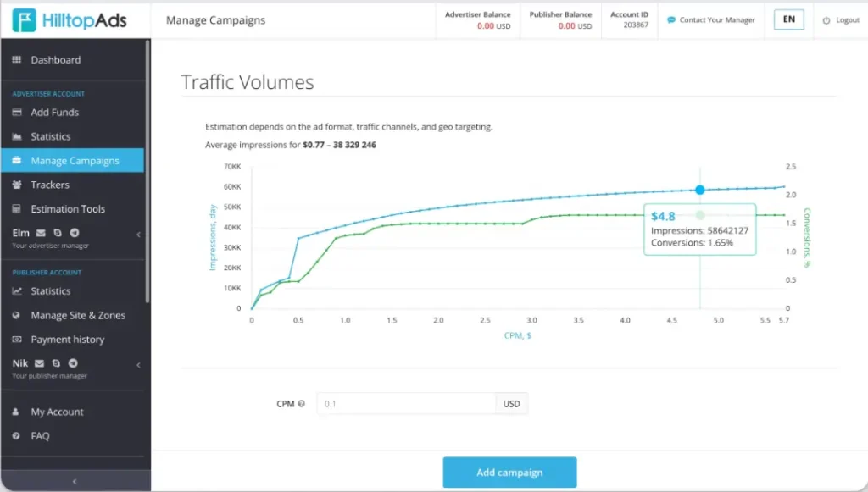Contact Elm via Telegram icon

[75, 233]
